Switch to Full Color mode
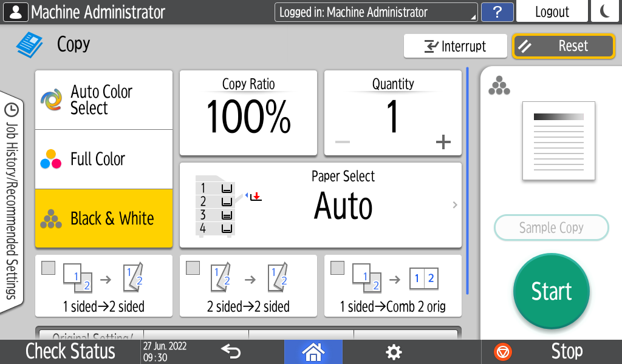Viewport: 622px width, 364px height. (103, 159)
